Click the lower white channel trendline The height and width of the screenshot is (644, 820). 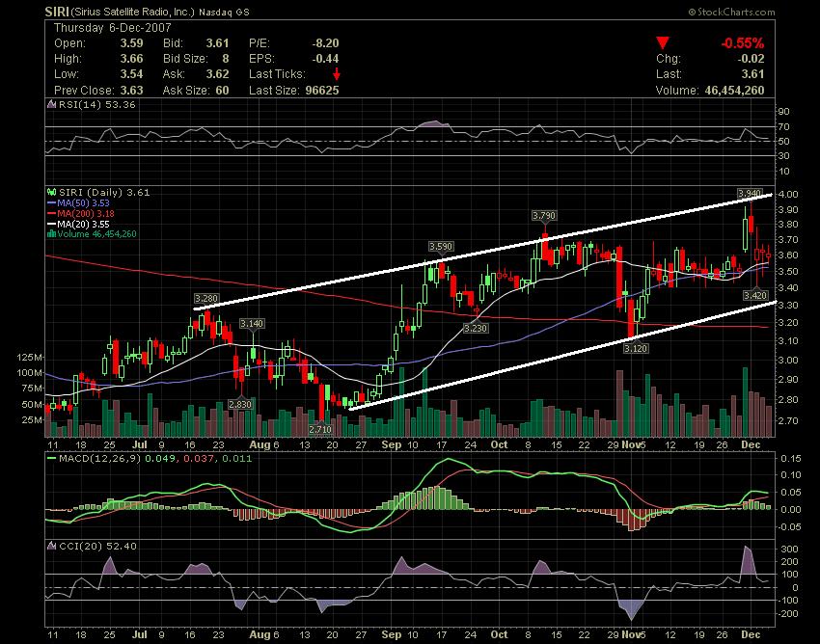pos(561,356)
